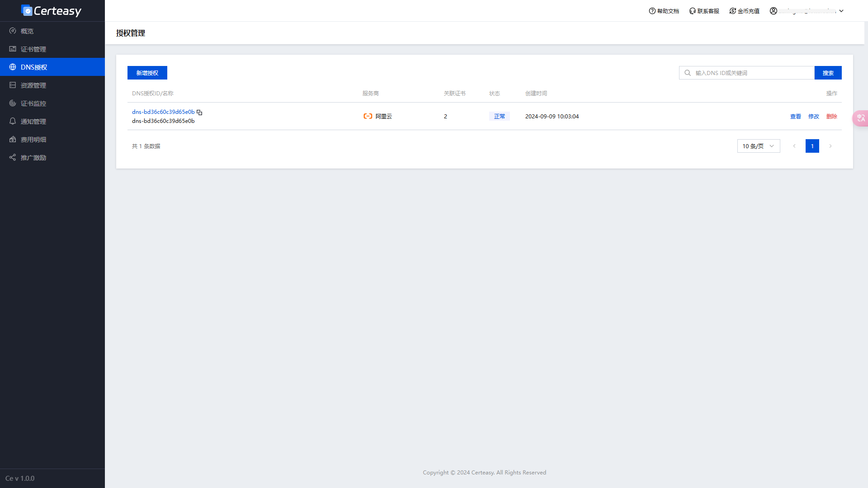The height and width of the screenshot is (488, 868).
Task: Click the help question-mark icon
Action: [652, 11]
